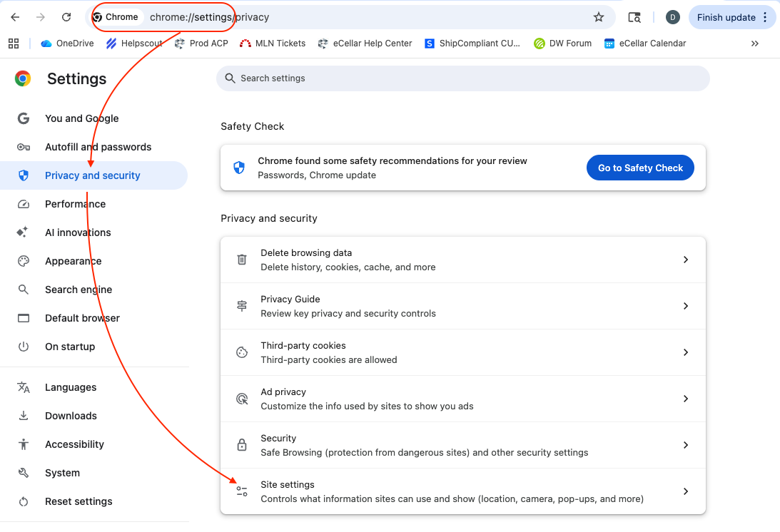Select Appearance in the settings sidebar
Image resolution: width=780 pixels, height=532 pixels.
73,261
